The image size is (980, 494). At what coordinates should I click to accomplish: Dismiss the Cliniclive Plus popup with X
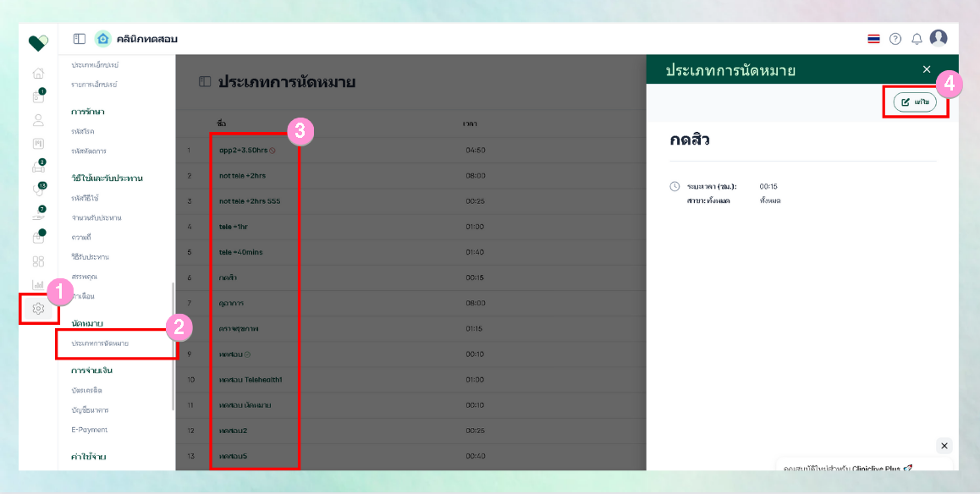(944, 446)
